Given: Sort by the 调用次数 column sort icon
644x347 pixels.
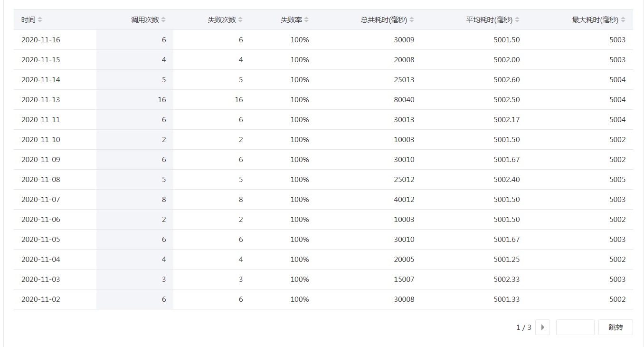Looking at the screenshot, I should (x=163, y=19).
